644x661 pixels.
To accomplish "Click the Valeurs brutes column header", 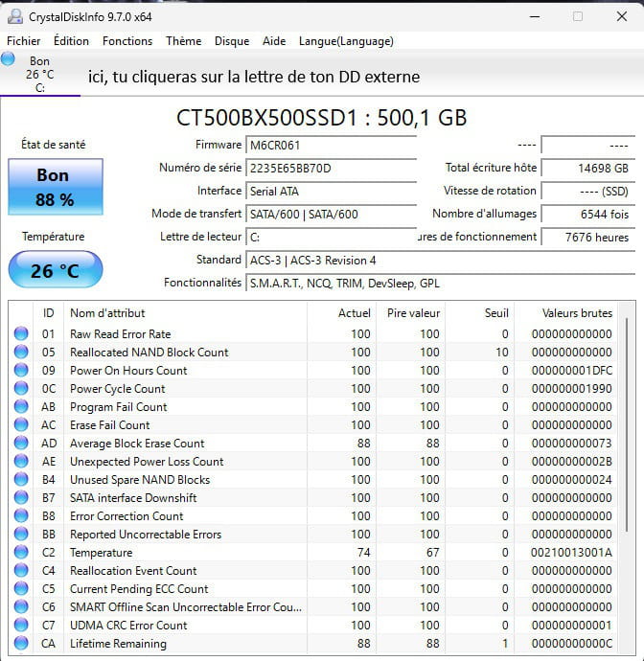I will [565, 313].
